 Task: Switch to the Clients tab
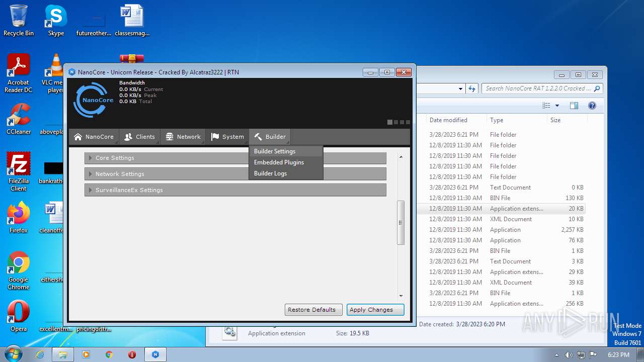point(140,137)
